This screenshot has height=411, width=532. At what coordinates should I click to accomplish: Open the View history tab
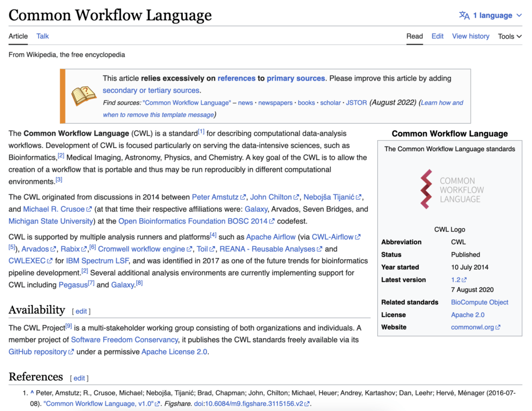coord(471,36)
